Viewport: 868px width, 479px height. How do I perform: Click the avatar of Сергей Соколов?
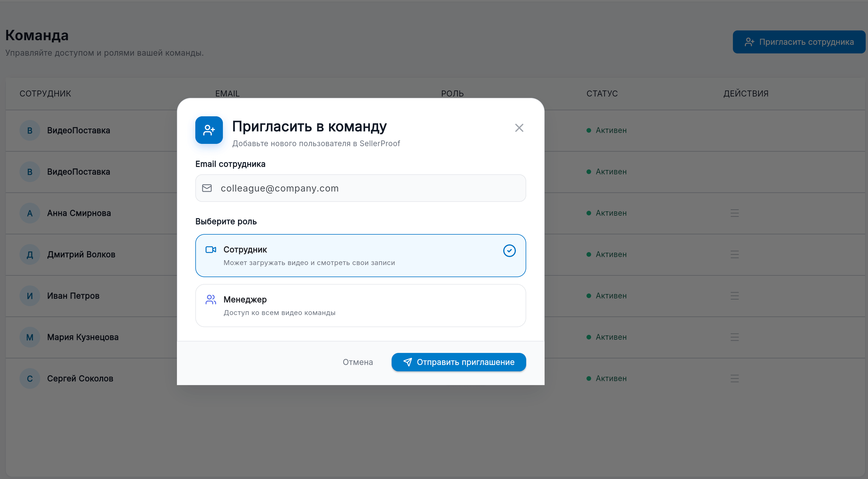30,378
